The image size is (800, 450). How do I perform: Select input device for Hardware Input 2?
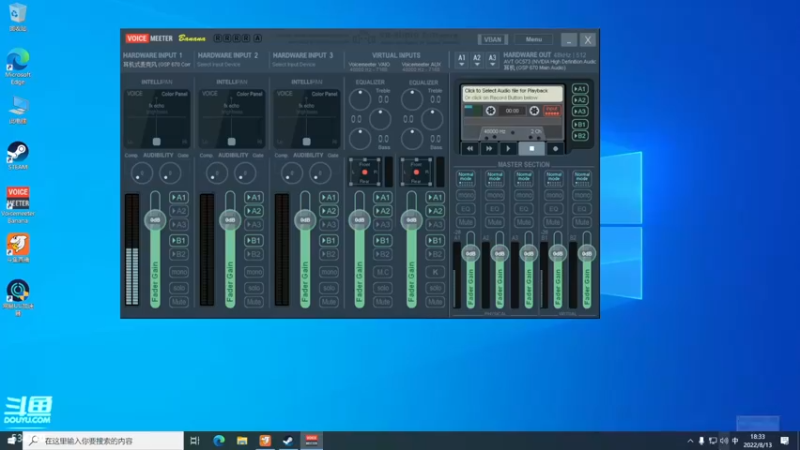click(x=219, y=65)
